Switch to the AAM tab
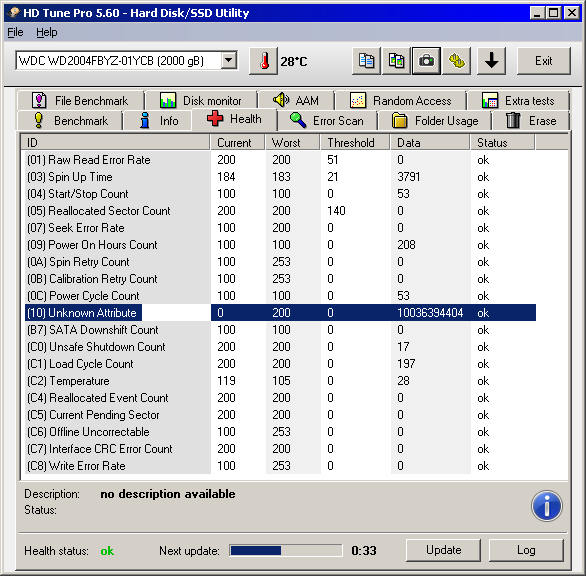Image resolution: width=586 pixels, height=576 pixels. click(x=296, y=101)
